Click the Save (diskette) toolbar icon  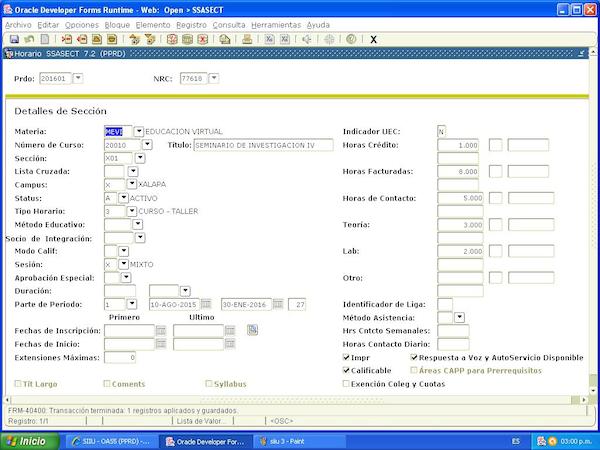(14, 39)
